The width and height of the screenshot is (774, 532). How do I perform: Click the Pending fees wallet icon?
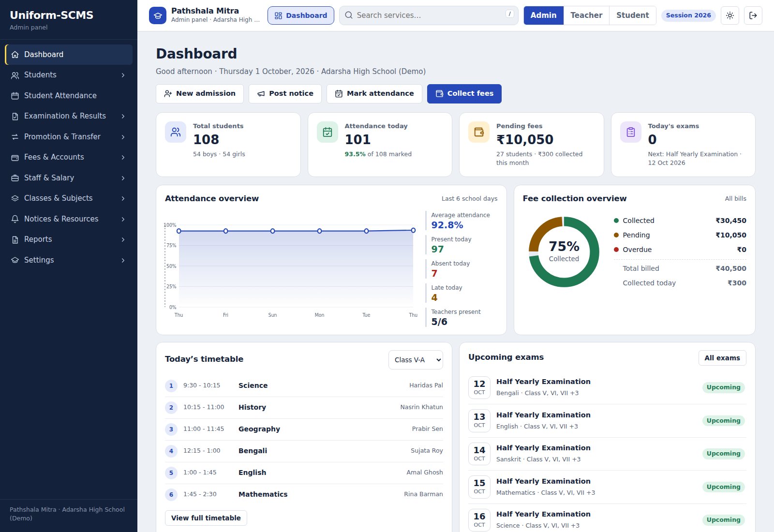[x=479, y=132]
